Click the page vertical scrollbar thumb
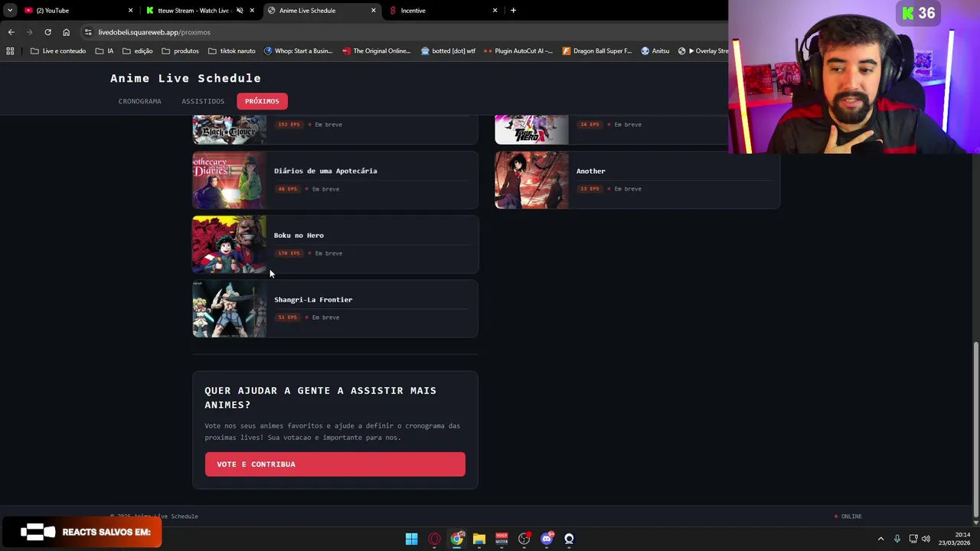980x551 pixels. 975,429
